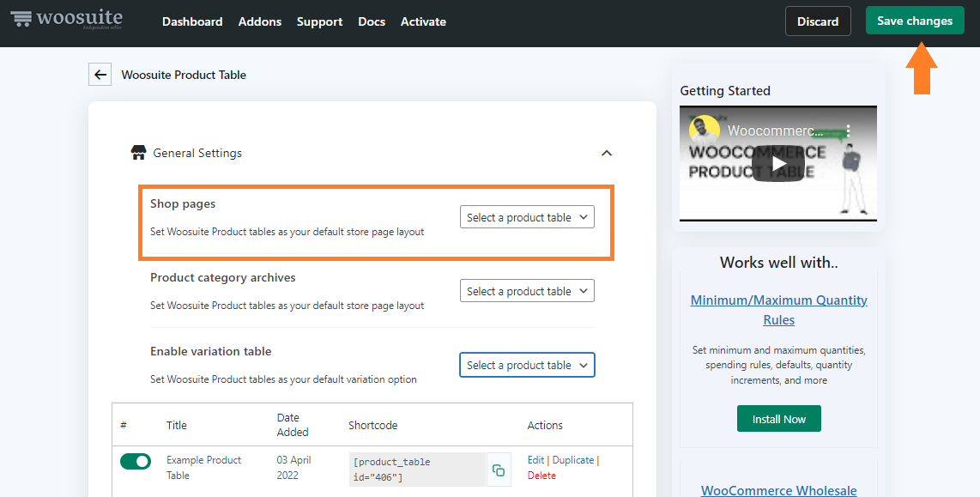This screenshot has height=497, width=980.
Task: Delete the Example Product Table
Action: [541, 476]
